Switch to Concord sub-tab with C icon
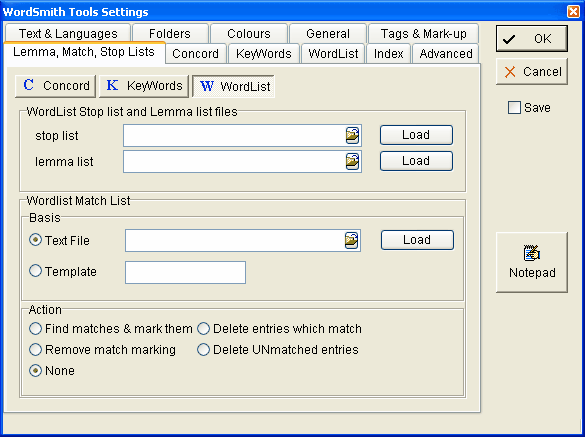The height and width of the screenshot is (437, 585). pos(56,86)
